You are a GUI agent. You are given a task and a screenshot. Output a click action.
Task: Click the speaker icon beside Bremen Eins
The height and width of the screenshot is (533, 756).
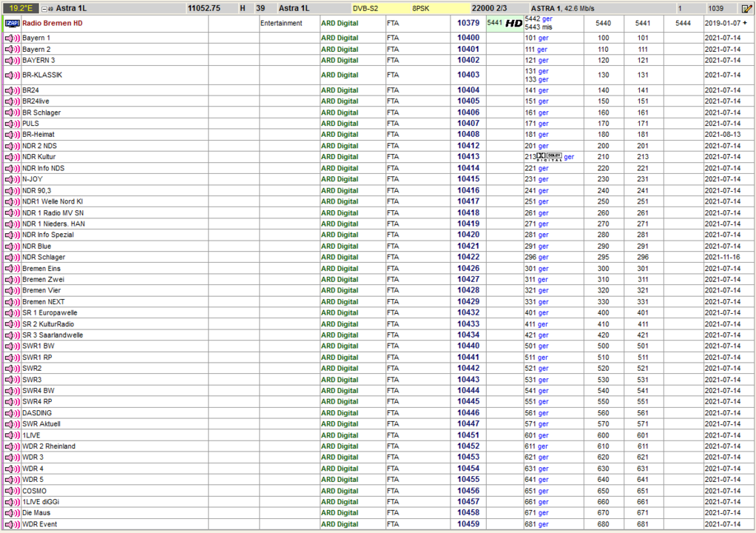pyautogui.click(x=13, y=268)
